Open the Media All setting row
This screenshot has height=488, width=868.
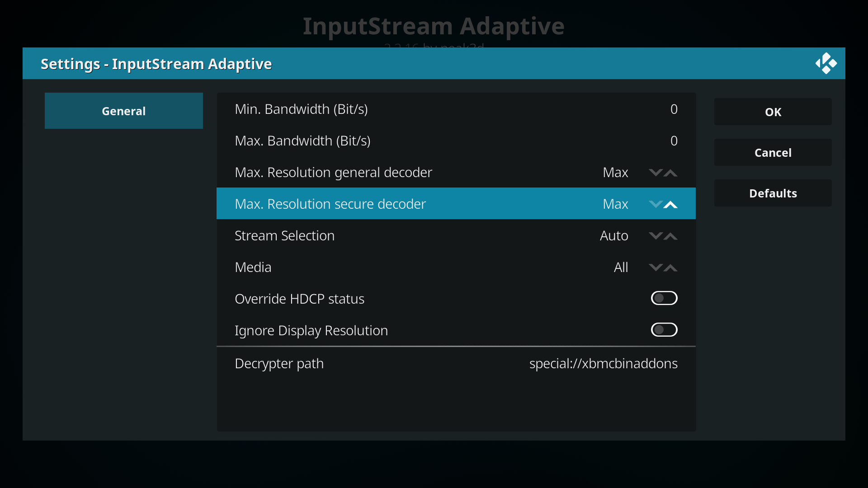coord(456,267)
